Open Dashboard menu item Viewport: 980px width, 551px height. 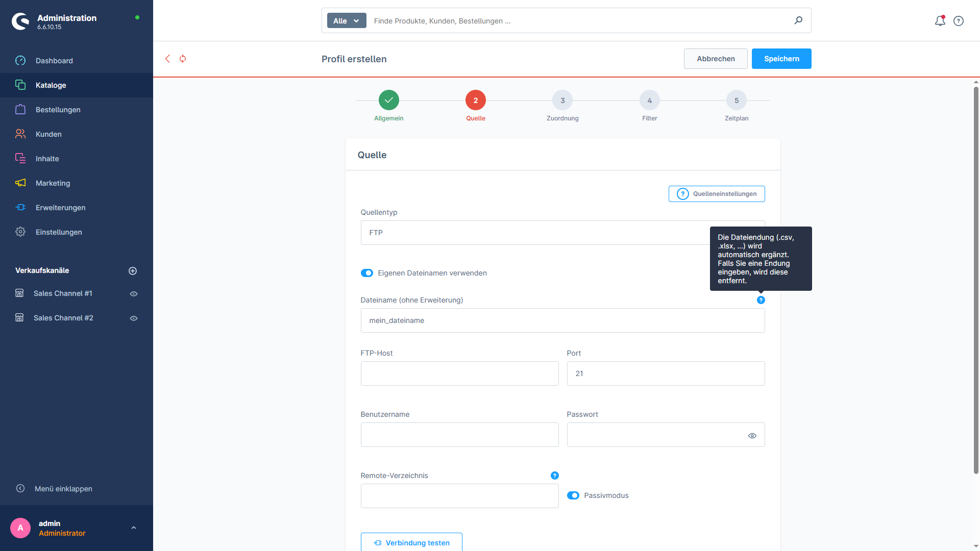[77, 61]
